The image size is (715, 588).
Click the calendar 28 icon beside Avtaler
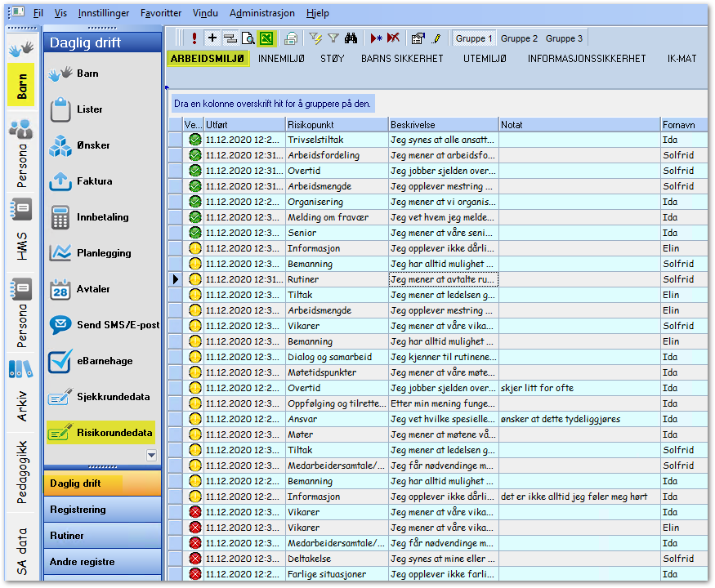tap(60, 289)
